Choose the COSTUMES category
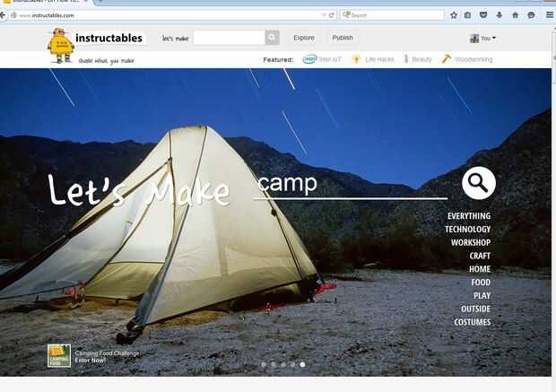556x392 pixels. 473,322
